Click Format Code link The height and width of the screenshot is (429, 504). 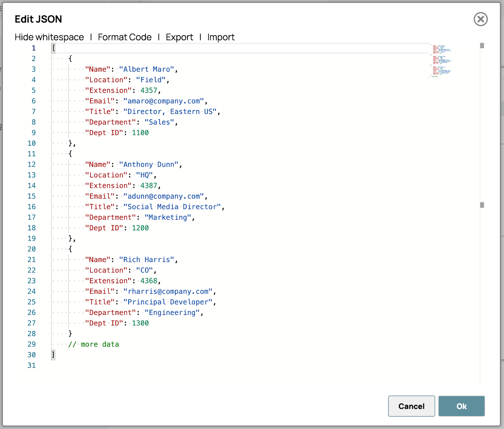pos(124,37)
